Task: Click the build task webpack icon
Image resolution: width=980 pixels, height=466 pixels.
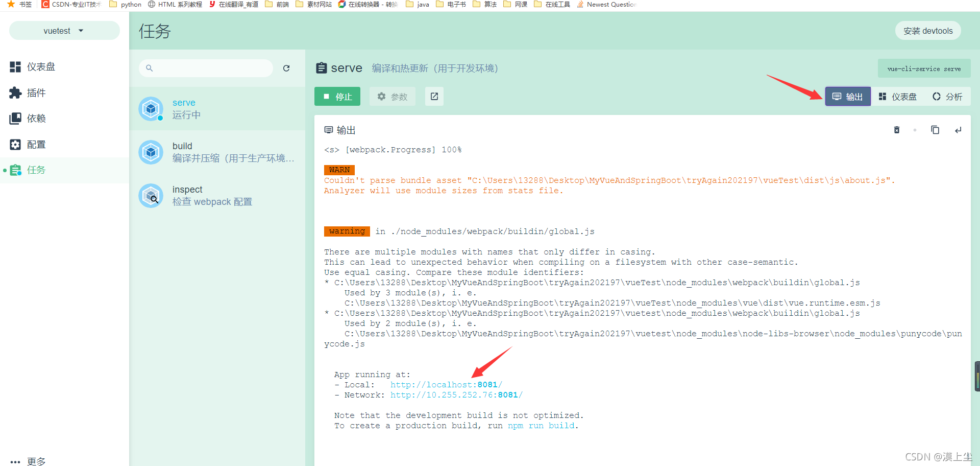Action: click(x=151, y=152)
